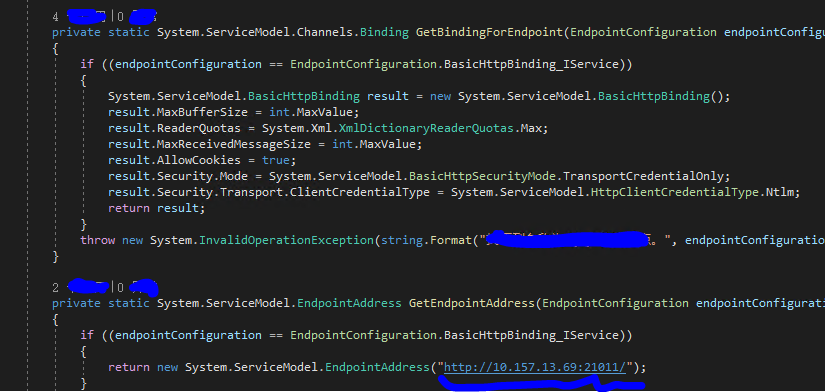Click the 'throw' keyword
Viewport: 825px width, 392px height.
[97, 240]
